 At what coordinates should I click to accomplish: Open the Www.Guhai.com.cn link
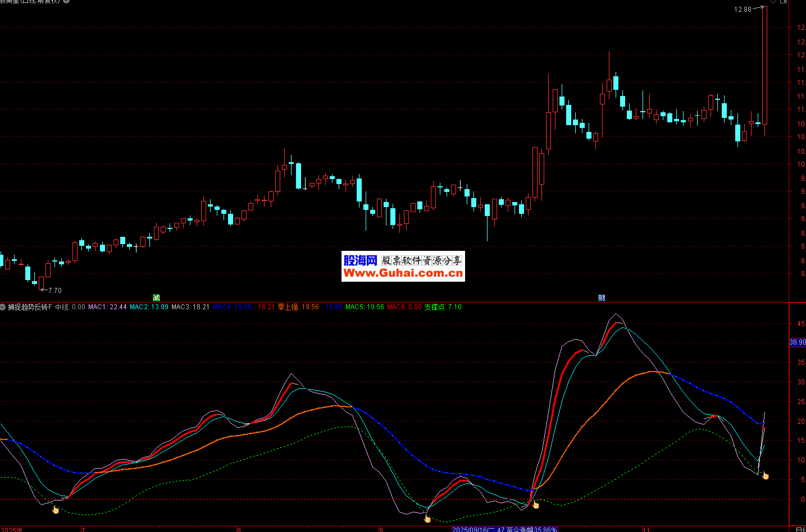[x=403, y=273]
